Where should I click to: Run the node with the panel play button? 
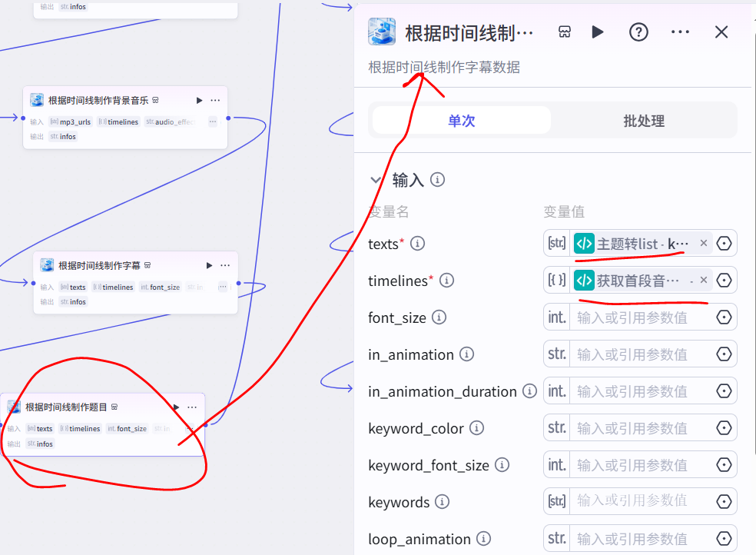[x=598, y=32]
